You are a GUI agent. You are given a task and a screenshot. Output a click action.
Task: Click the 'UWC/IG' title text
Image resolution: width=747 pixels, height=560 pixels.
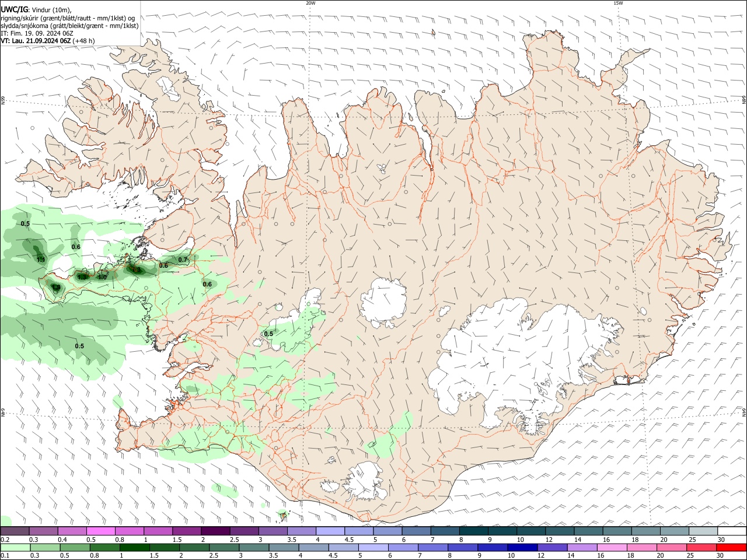tap(14, 10)
